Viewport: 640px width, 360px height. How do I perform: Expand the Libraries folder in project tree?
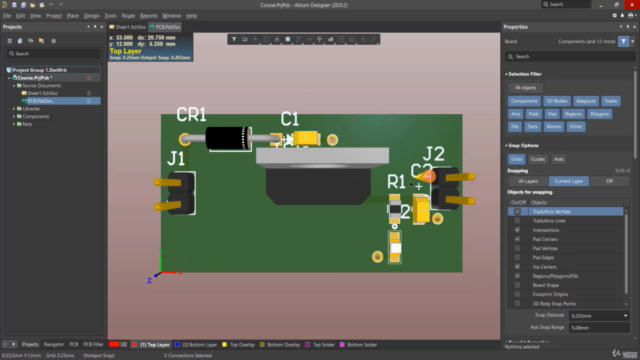tap(14, 109)
